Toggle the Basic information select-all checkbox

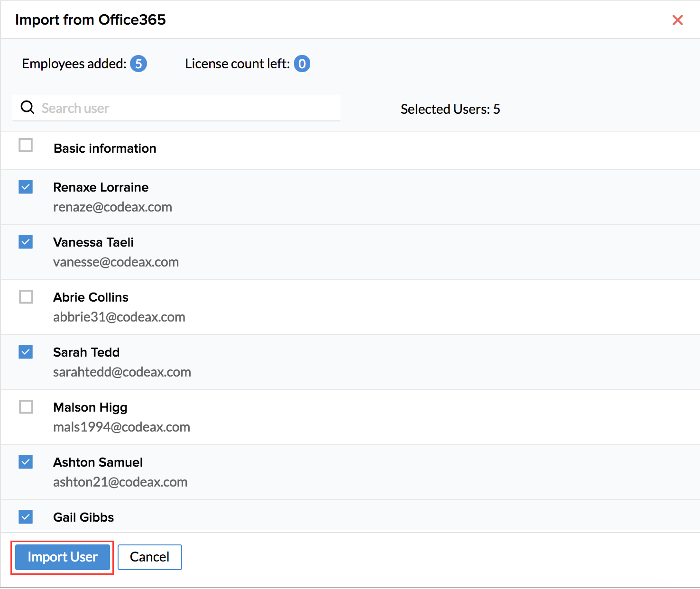coord(26,145)
